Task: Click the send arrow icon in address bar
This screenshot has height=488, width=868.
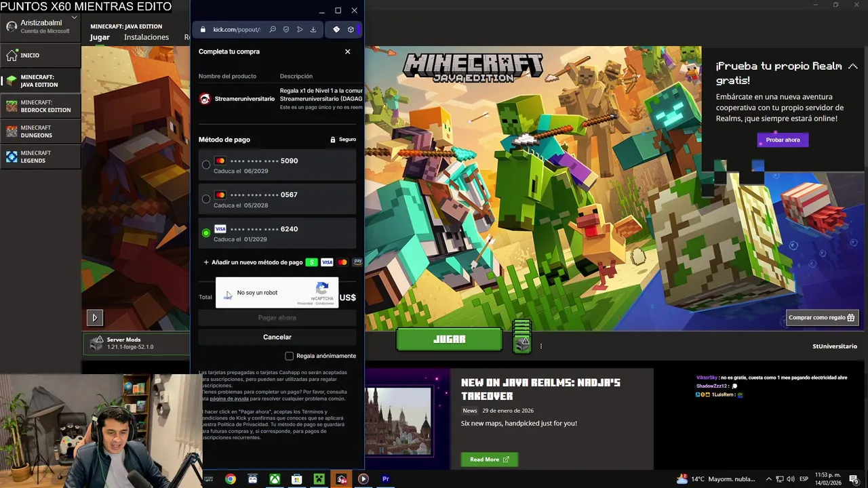Action: pos(300,30)
